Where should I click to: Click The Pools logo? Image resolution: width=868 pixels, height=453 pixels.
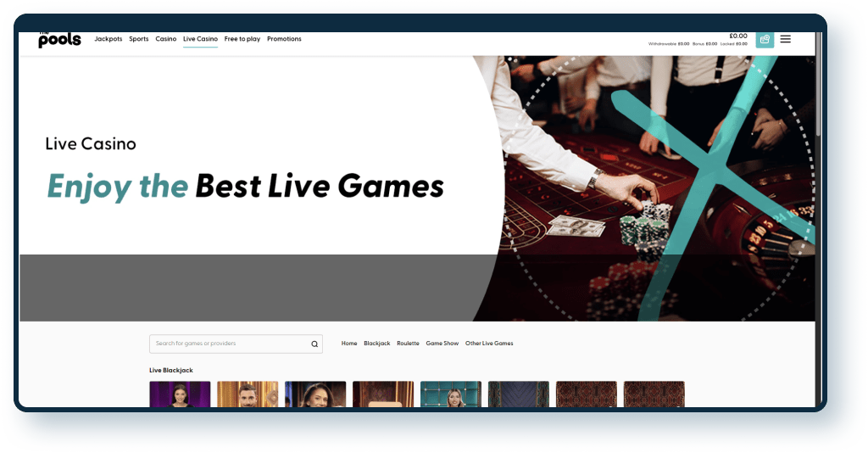(60, 39)
